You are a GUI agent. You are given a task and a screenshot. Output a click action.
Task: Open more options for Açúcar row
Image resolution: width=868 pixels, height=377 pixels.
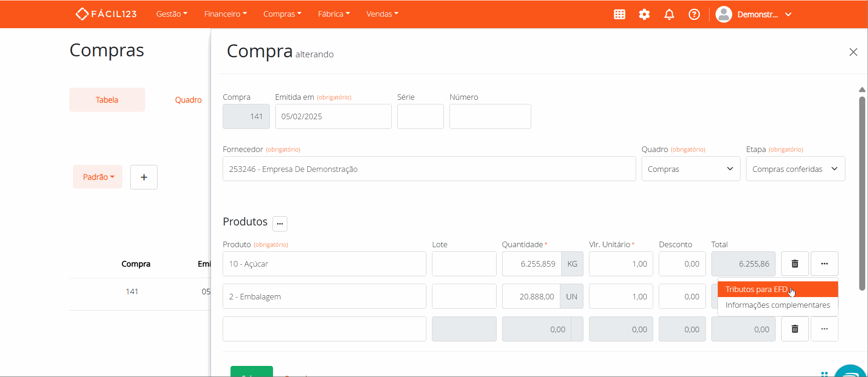(x=824, y=264)
